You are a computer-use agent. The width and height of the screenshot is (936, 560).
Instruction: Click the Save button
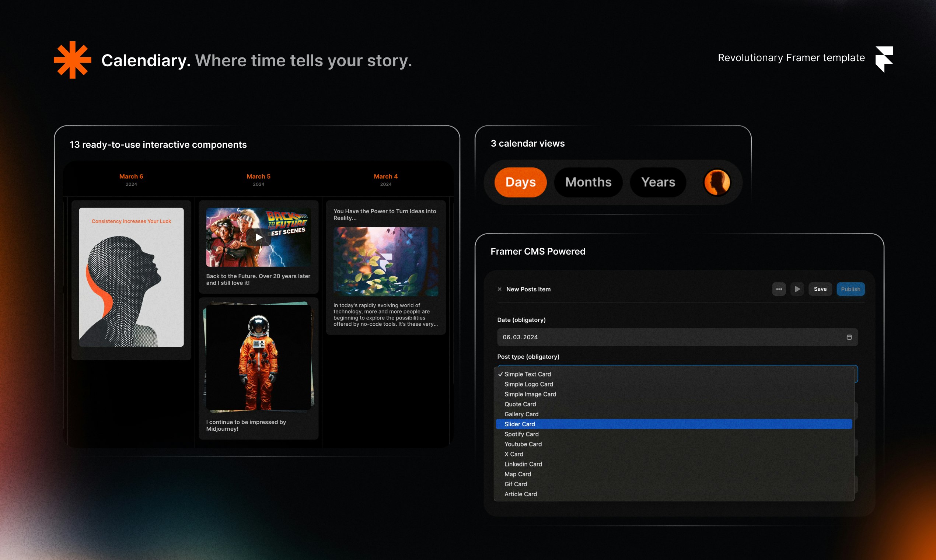(x=820, y=289)
